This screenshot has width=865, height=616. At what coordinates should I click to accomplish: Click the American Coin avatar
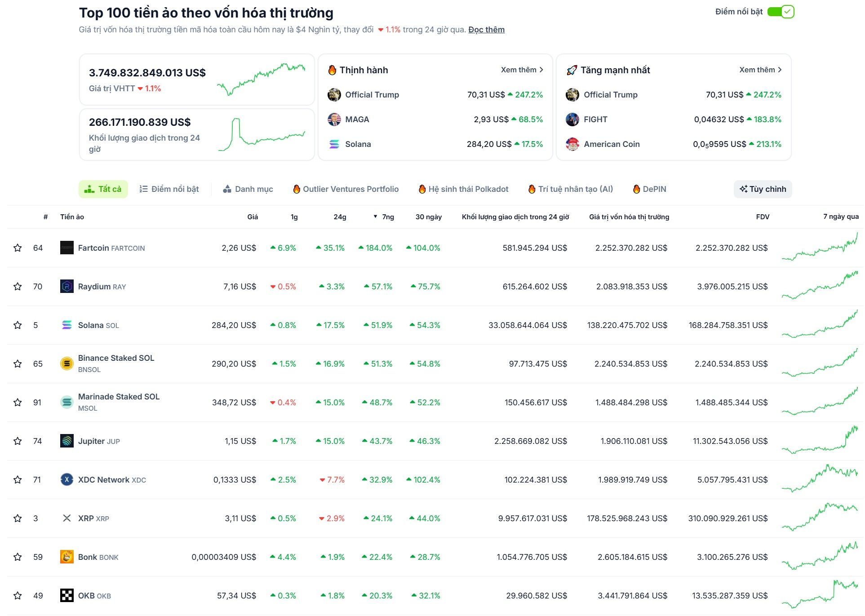tap(572, 144)
